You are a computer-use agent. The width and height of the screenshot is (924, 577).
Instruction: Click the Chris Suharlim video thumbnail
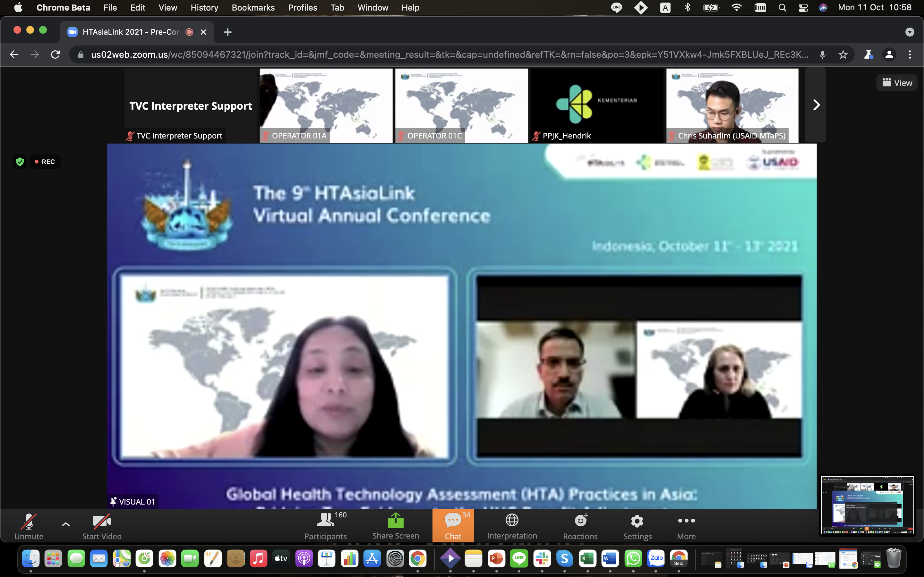point(732,105)
